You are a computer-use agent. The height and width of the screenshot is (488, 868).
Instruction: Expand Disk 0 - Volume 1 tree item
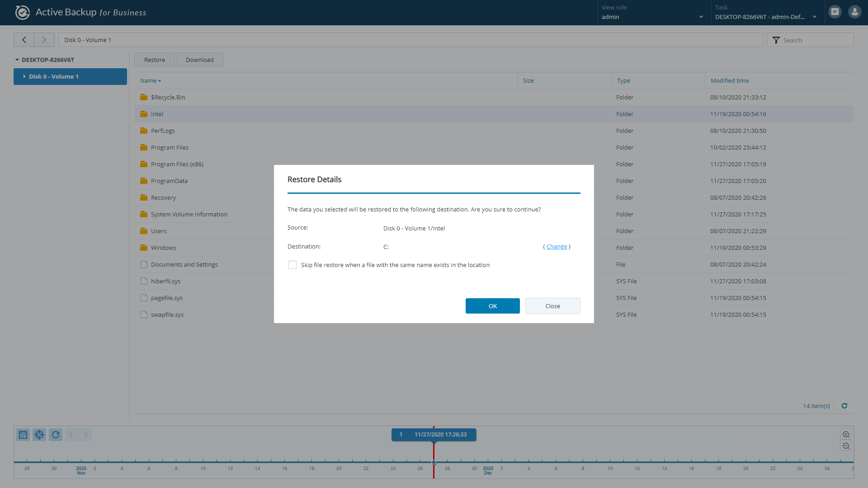[x=24, y=77]
